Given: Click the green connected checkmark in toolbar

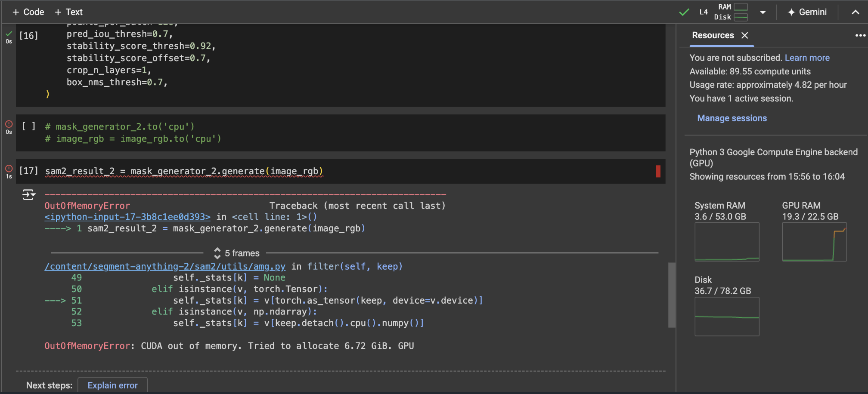Looking at the screenshot, I should point(684,12).
